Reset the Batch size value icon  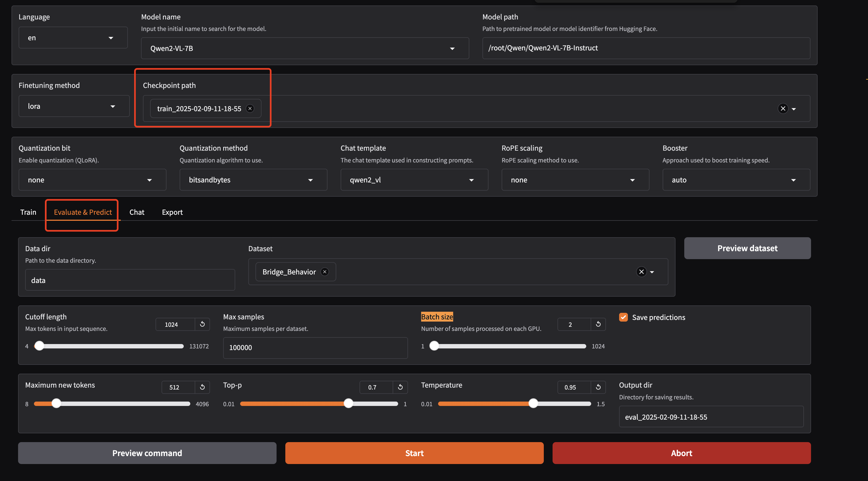[598, 324]
